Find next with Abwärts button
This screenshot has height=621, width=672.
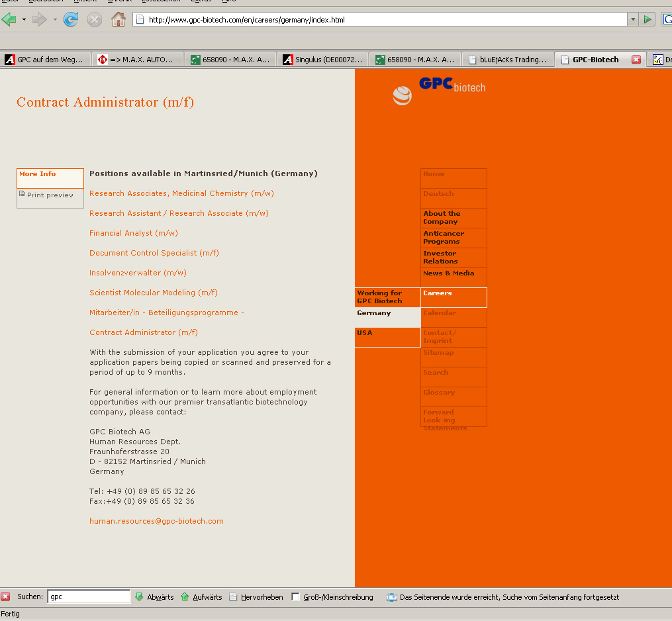click(155, 597)
